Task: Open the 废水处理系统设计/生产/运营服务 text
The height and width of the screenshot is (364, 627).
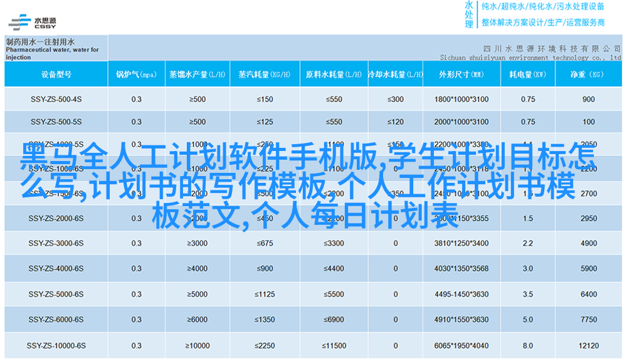Action: click(x=542, y=23)
